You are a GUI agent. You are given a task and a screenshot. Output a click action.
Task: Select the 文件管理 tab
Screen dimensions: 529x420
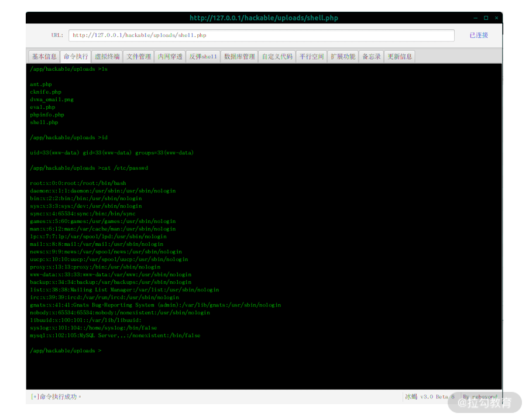click(139, 56)
